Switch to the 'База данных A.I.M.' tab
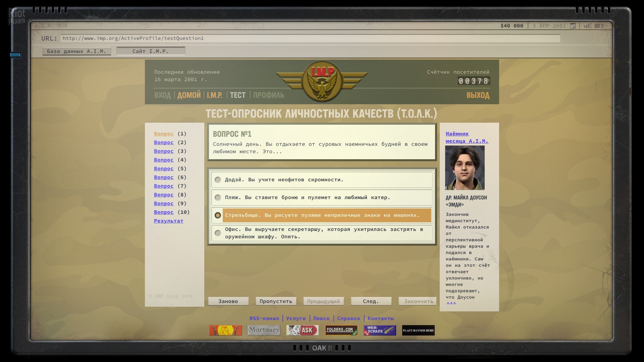Image resolution: width=644 pixels, height=362 pixels. pos(76,51)
